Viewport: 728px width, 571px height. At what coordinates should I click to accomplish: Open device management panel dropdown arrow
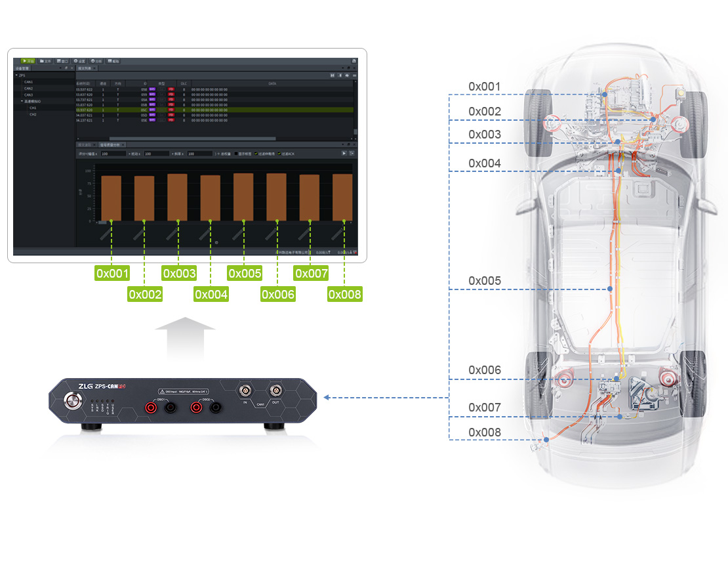60,68
